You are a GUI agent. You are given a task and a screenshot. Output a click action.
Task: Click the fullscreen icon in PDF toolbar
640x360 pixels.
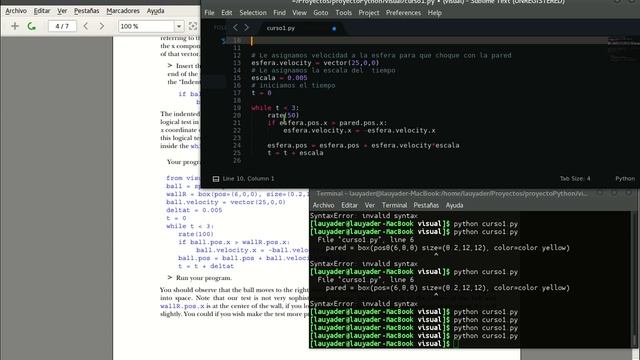[x=193, y=26]
